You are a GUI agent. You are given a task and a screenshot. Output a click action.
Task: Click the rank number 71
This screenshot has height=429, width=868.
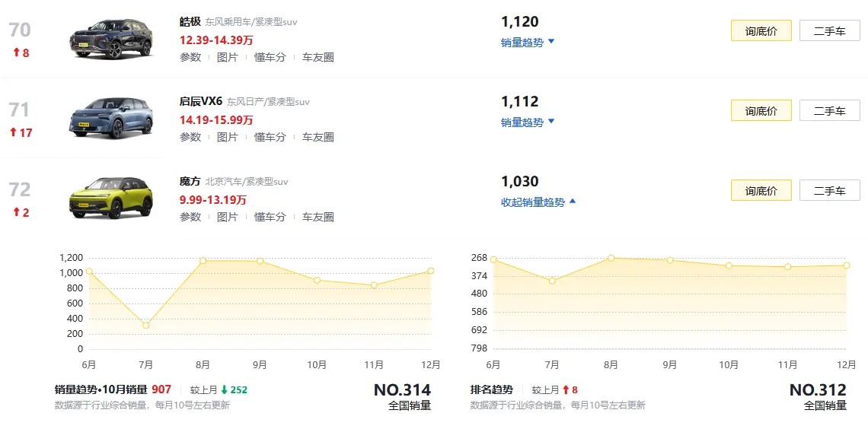click(x=19, y=110)
